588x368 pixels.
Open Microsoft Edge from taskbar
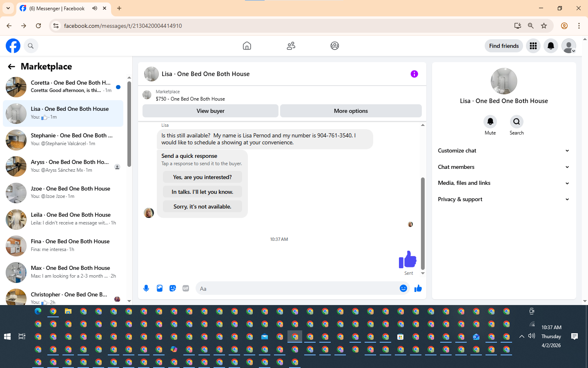point(38,312)
